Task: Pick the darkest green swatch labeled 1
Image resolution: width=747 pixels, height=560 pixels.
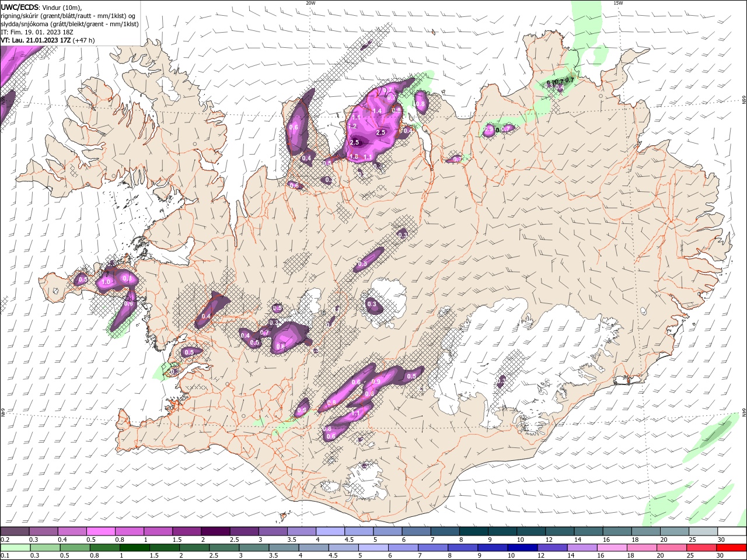Action: tap(134, 548)
